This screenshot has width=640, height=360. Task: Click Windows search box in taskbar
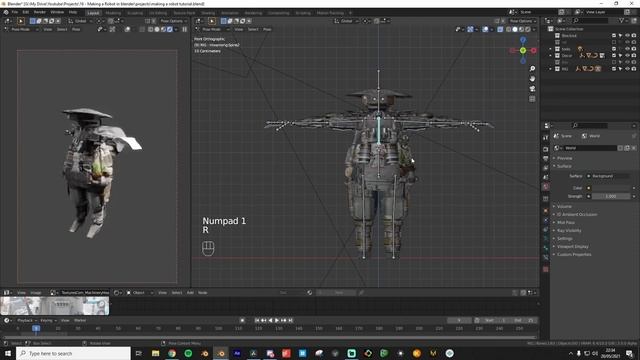click(73, 353)
